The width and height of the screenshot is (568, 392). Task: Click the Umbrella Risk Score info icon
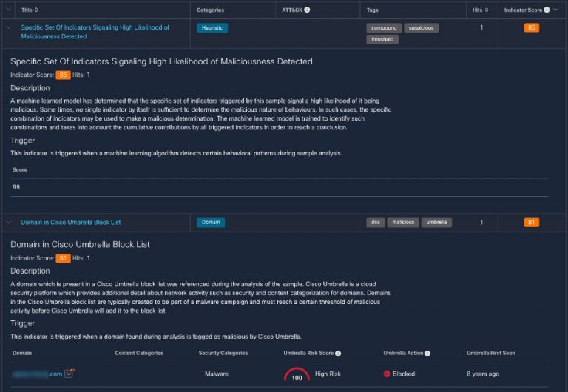(x=337, y=354)
